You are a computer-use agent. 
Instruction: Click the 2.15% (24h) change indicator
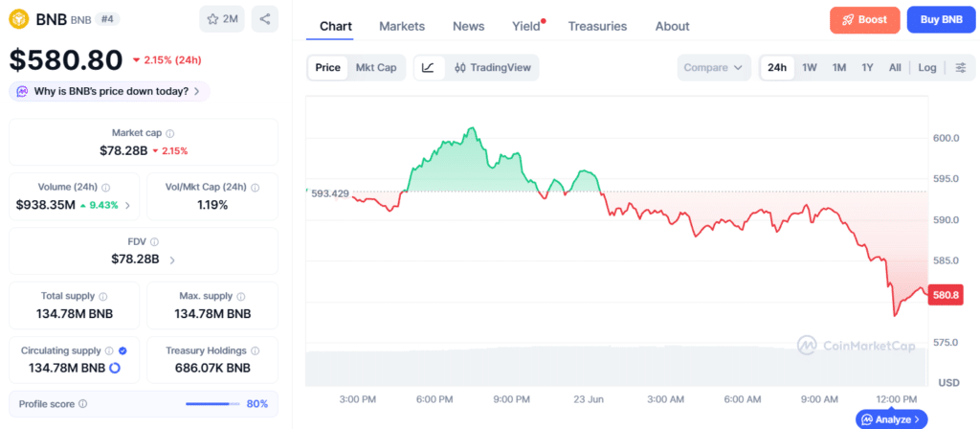tap(167, 60)
